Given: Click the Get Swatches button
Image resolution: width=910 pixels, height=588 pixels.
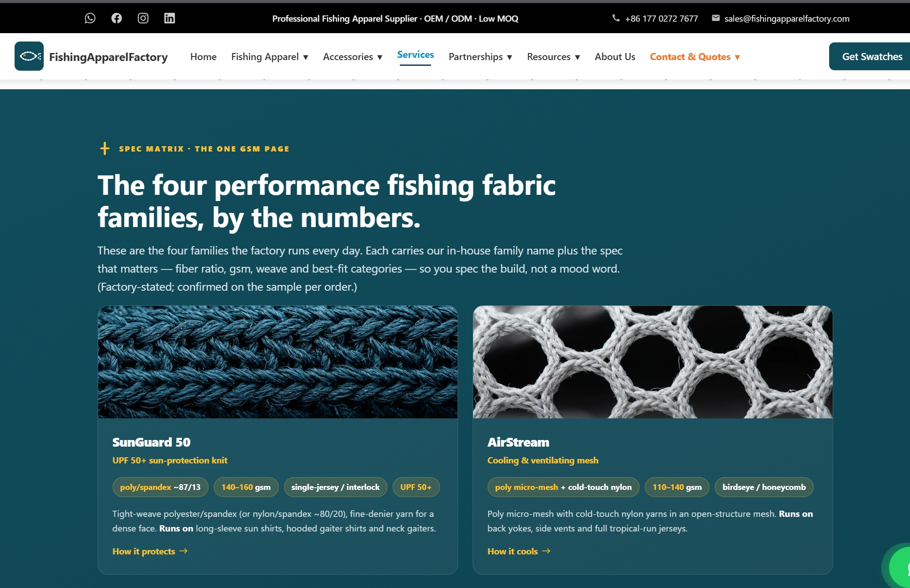Looking at the screenshot, I should 869,57.
